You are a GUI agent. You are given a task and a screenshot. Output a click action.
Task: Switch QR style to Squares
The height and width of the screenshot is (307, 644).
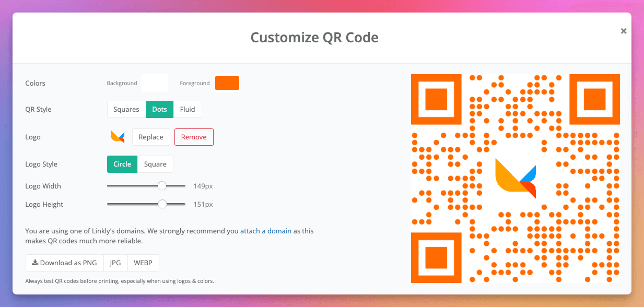pyautogui.click(x=126, y=109)
